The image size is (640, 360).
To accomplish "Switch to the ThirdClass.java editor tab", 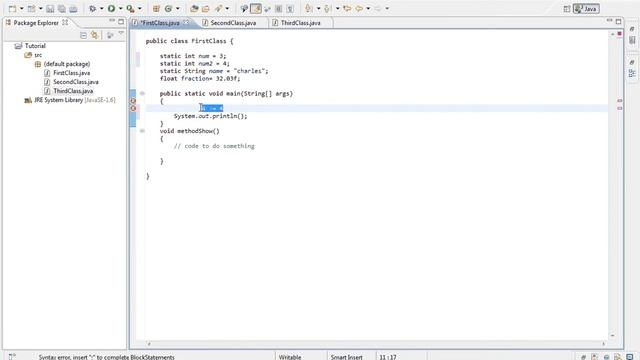I will pos(300,23).
